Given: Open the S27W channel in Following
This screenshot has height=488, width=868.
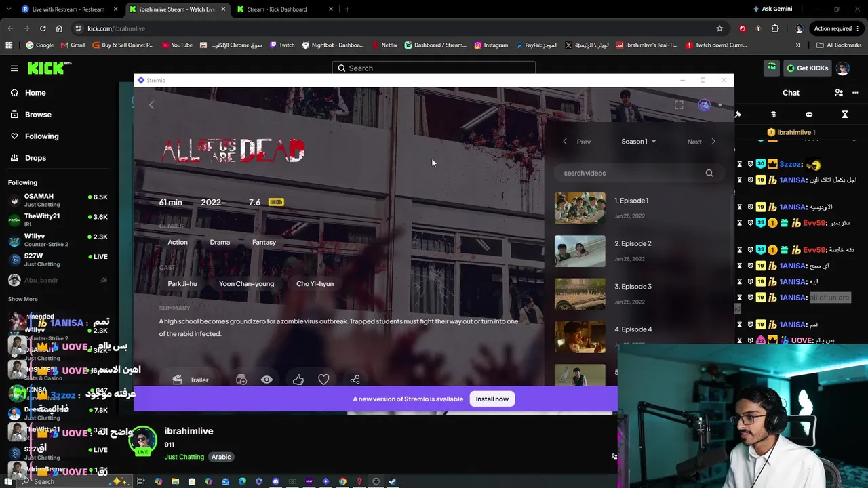Looking at the screenshot, I should pyautogui.click(x=58, y=260).
